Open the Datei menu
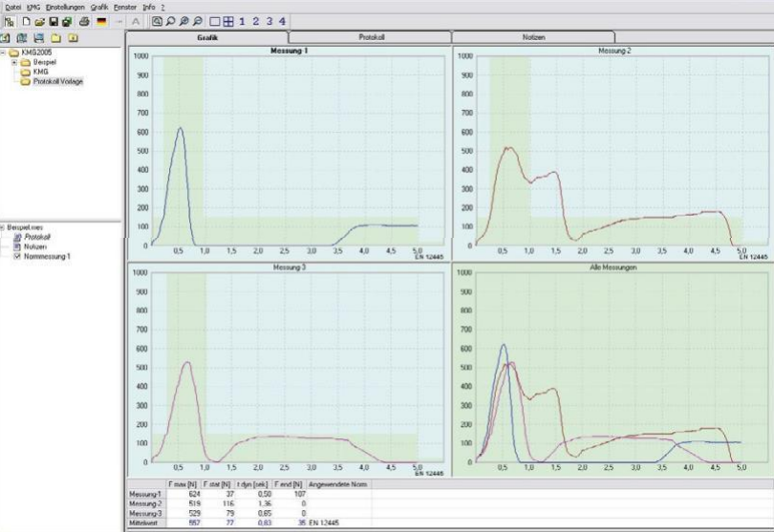 point(13,7)
